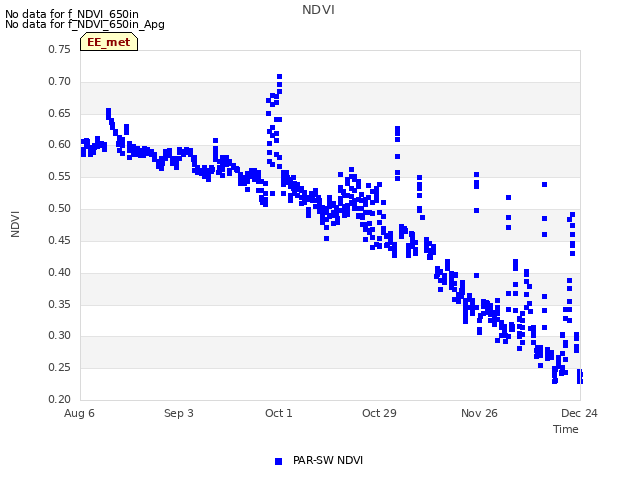Image resolution: width=640 pixels, height=480 pixels.
Task: Click the 0.55 y-axis tick label
Action: 60,176
